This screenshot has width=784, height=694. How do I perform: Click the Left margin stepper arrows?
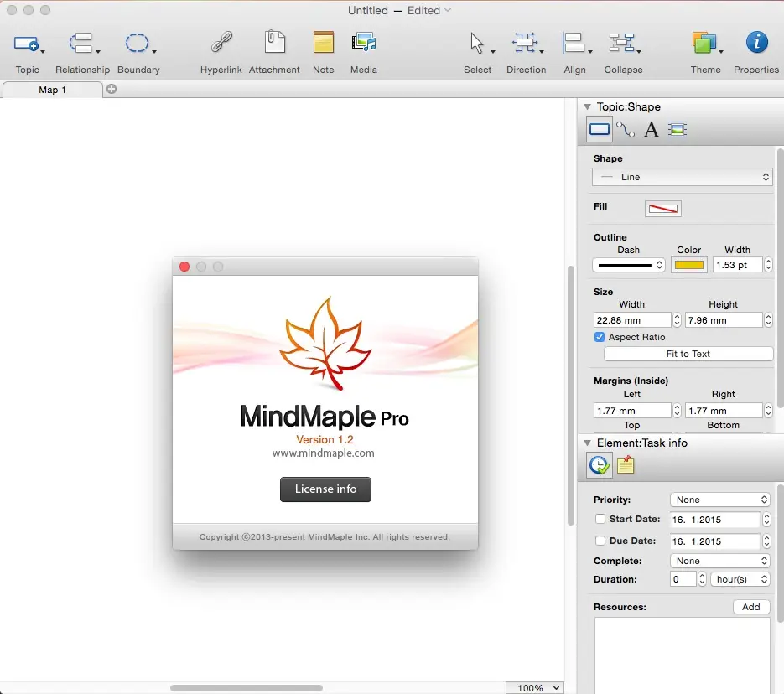coord(677,411)
